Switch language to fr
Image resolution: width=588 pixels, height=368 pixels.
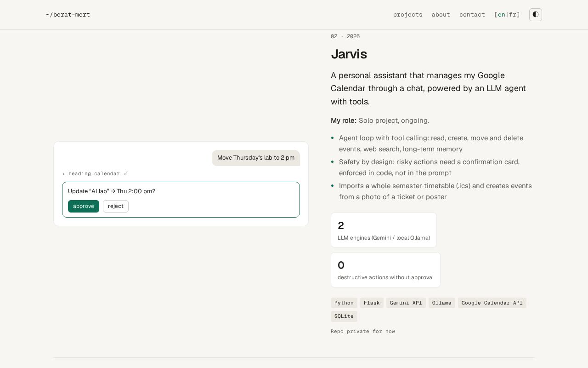click(513, 15)
